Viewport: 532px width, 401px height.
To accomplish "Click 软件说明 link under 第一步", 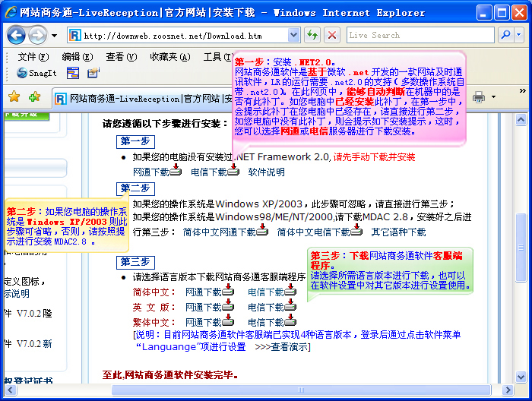I will 267,172.
